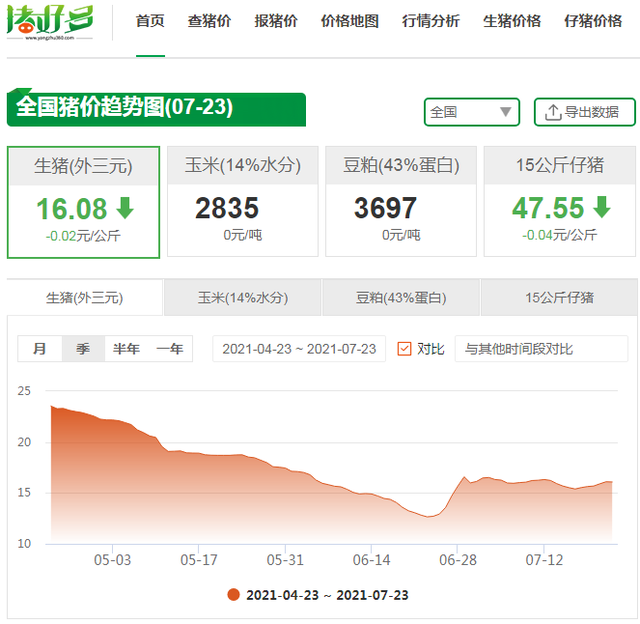
Task: Click the 导出数据 export button
Action: tap(585, 112)
